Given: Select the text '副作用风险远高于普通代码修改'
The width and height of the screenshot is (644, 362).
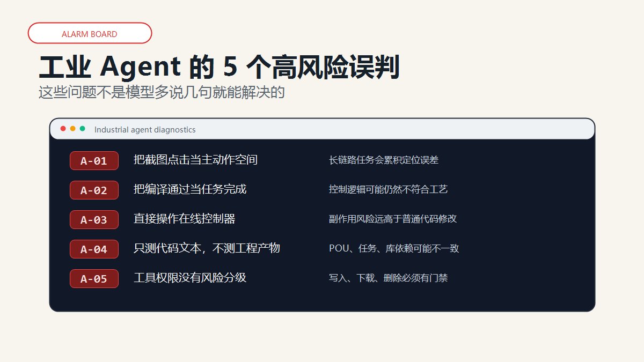Looking at the screenshot, I should click(x=393, y=219).
